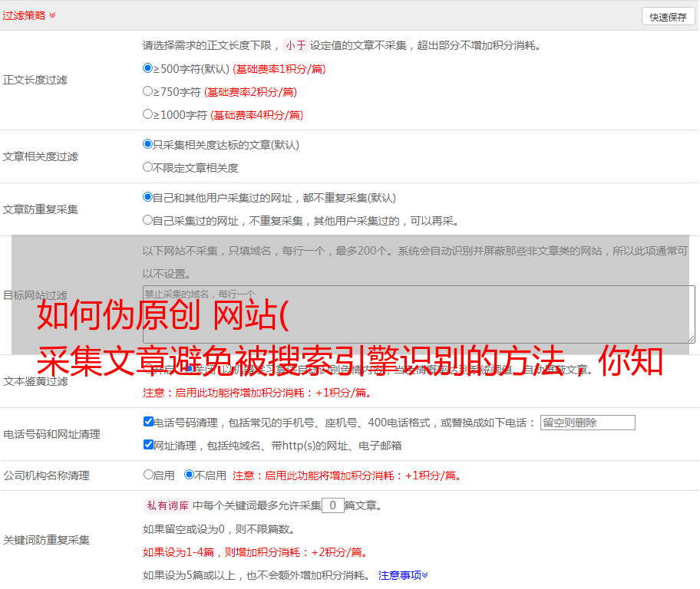Screen dimensions: 700x589
Task: Click the 正文长度过滤 row label
Action: click(x=35, y=80)
